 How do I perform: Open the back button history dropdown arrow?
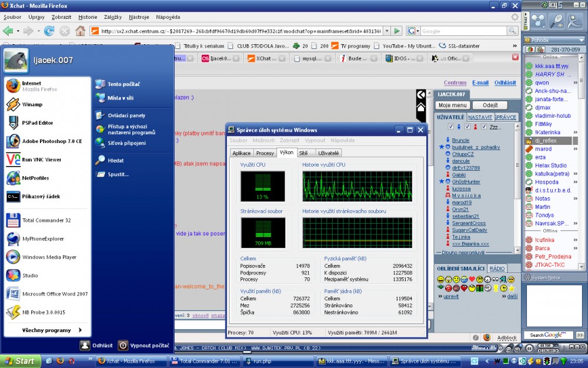17,31
